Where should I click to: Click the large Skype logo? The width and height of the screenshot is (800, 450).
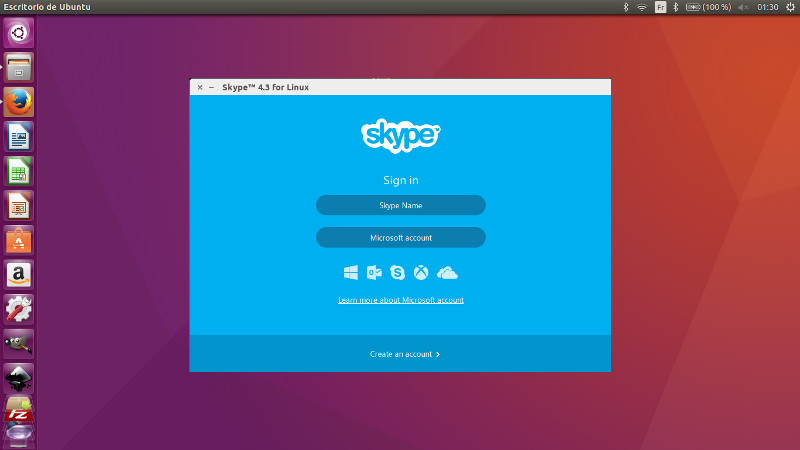click(x=401, y=136)
